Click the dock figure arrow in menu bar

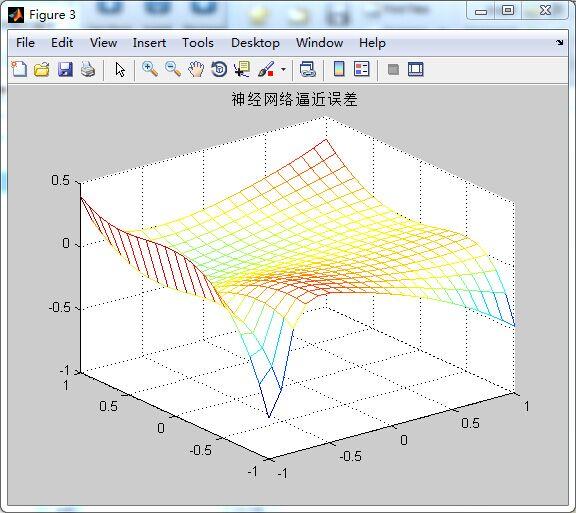click(559, 43)
